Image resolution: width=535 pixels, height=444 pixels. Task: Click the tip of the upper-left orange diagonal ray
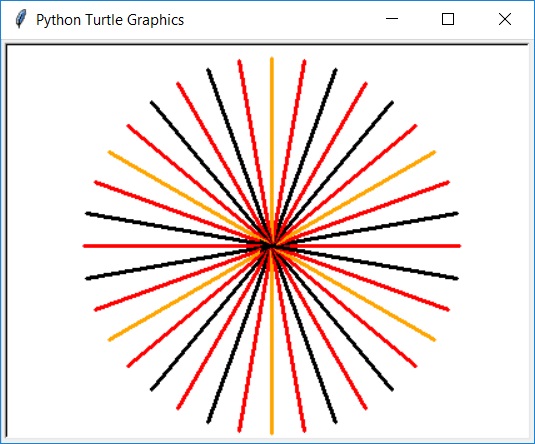coord(110,153)
